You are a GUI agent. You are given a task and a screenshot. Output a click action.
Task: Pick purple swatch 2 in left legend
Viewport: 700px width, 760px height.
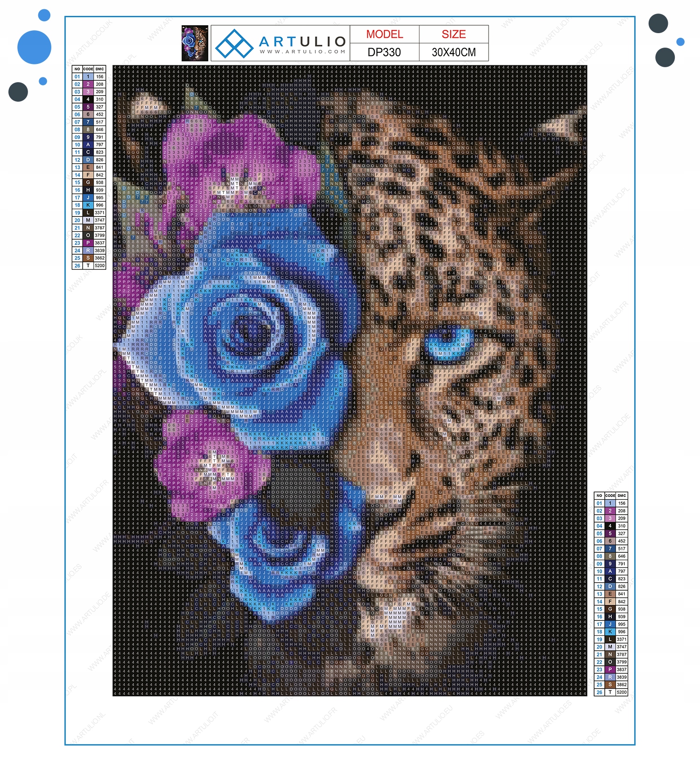point(88,84)
